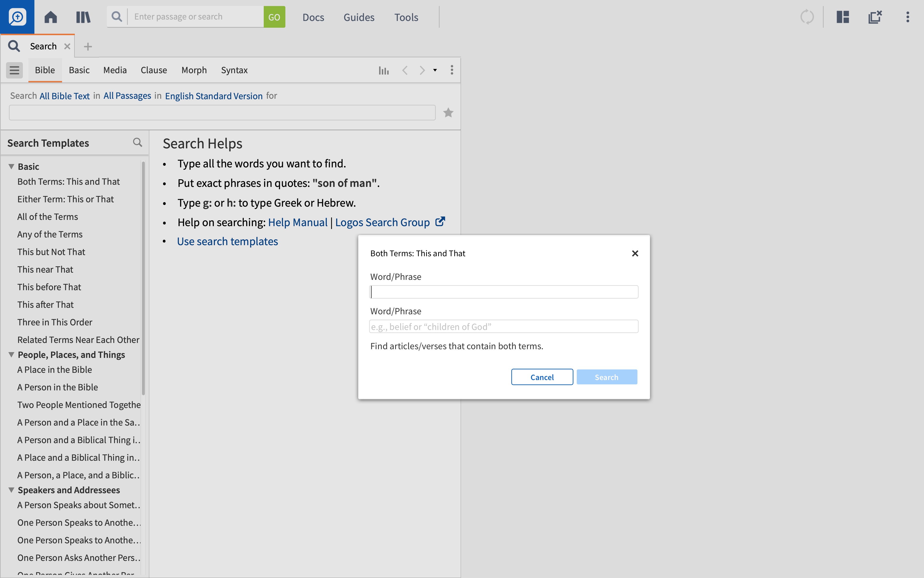Open the Search panel kebab menu

(x=452, y=70)
